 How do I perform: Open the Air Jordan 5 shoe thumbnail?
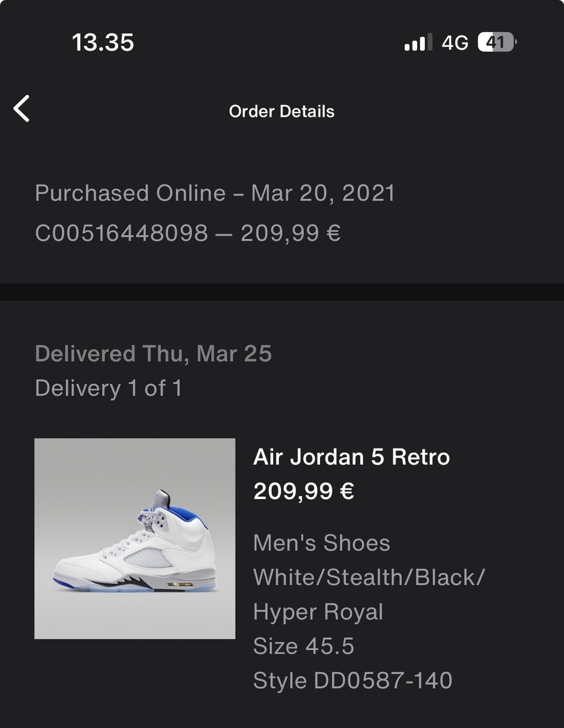[x=135, y=538]
